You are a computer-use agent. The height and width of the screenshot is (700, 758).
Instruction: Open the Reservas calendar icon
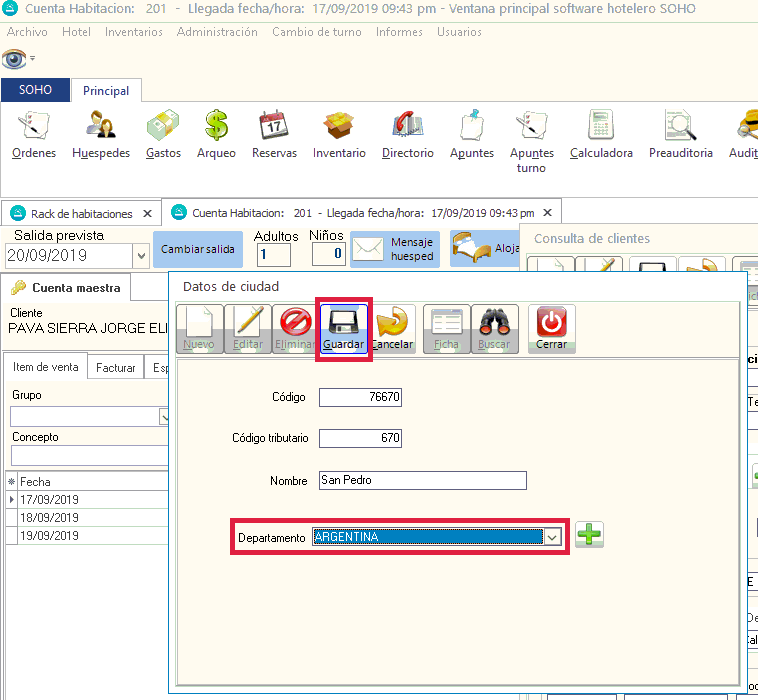[274, 126]
